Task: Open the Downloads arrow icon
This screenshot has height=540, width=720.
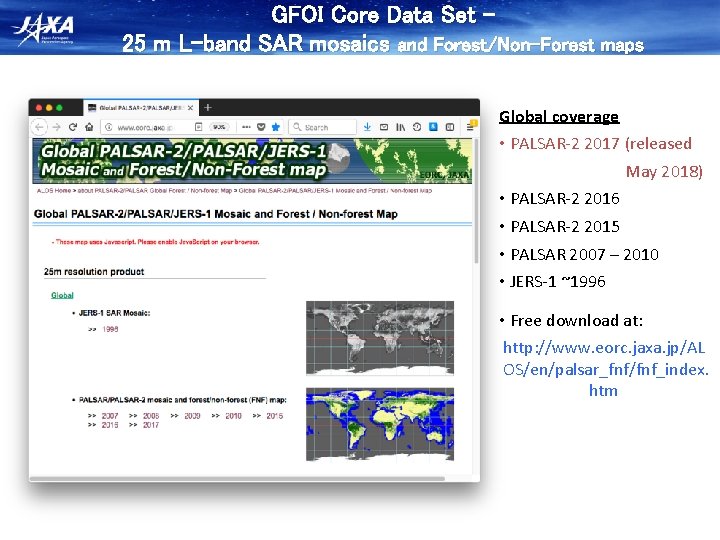Action: tap(367, 127)
